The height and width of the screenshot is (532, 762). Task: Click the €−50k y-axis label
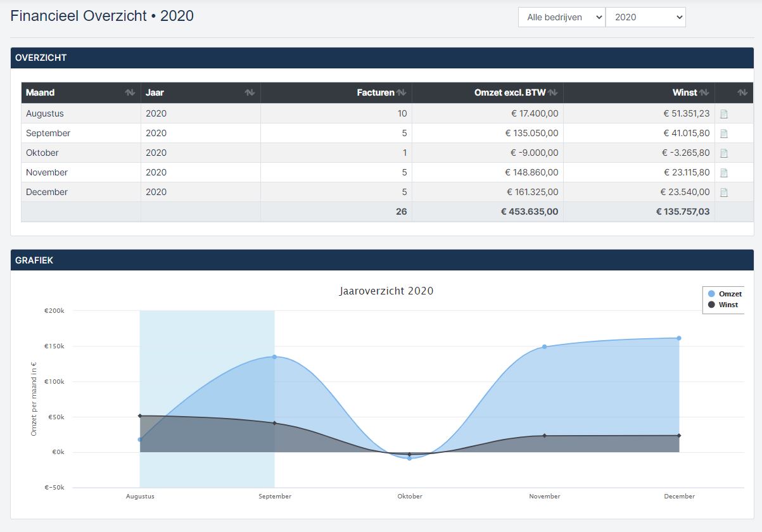pos(54,488)
